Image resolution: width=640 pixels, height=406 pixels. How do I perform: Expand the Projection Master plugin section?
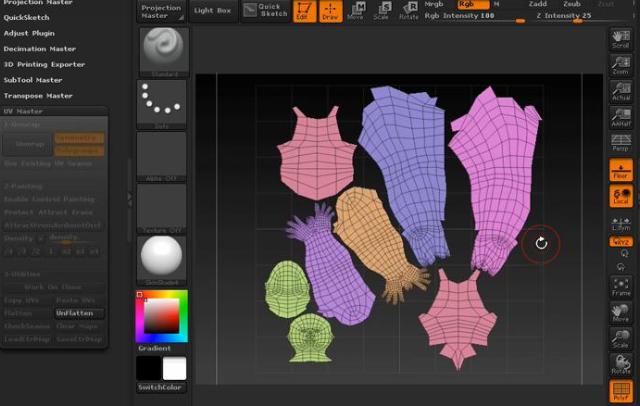pyautogui.click(x=38, y=2)
